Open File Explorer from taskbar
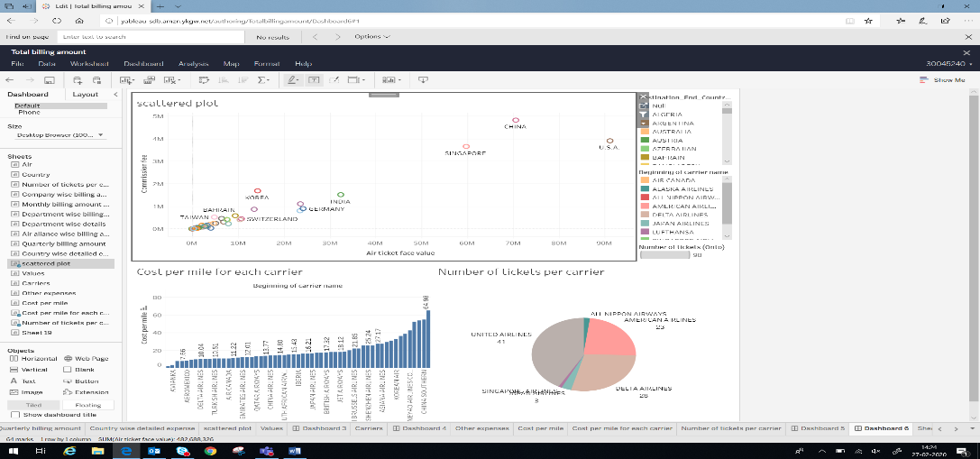The height and width of the screenshot is (459, 980). tap(96, 450)
